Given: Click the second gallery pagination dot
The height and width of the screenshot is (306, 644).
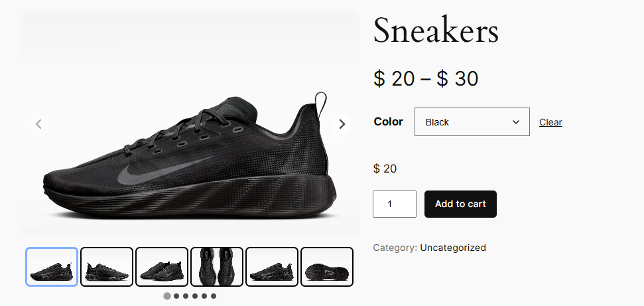Looking at the screenshot, I should [x=176, y=296].
